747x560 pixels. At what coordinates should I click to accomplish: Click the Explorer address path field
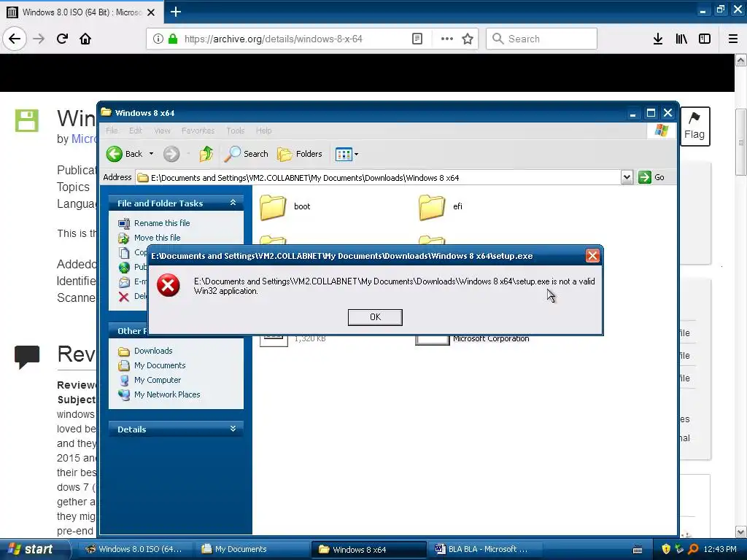[x=379, y=178]
